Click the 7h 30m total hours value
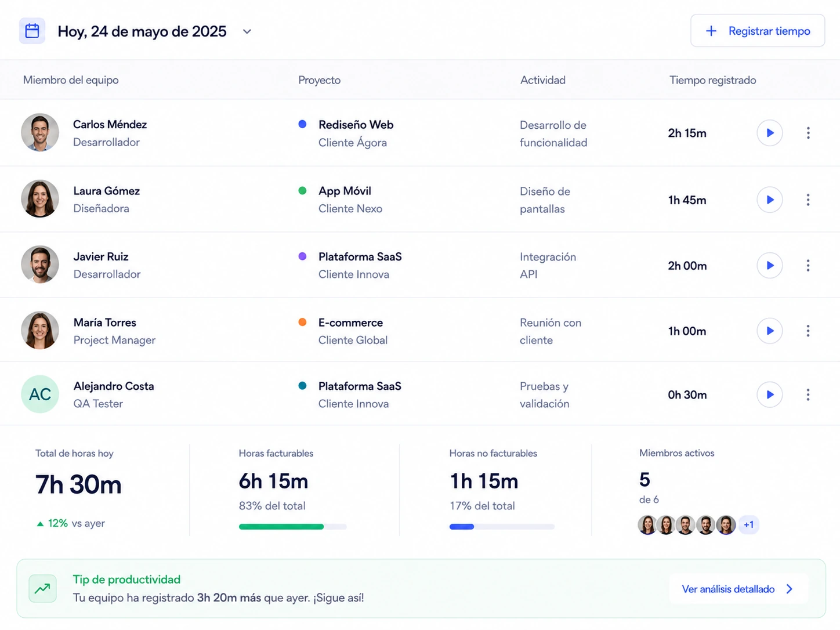The image size is (840, 630). pyautogui.click(x=78, y=484)
